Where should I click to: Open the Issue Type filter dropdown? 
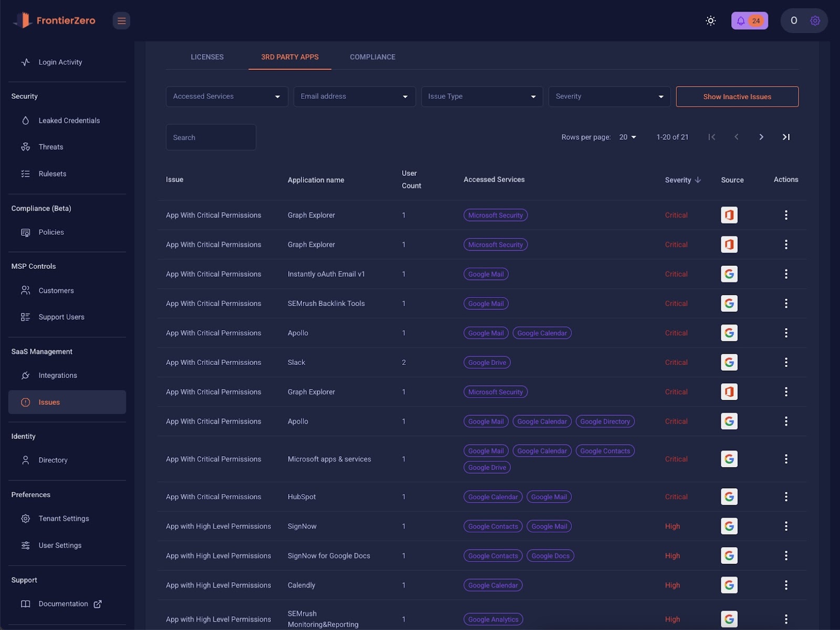pos(481,97)
